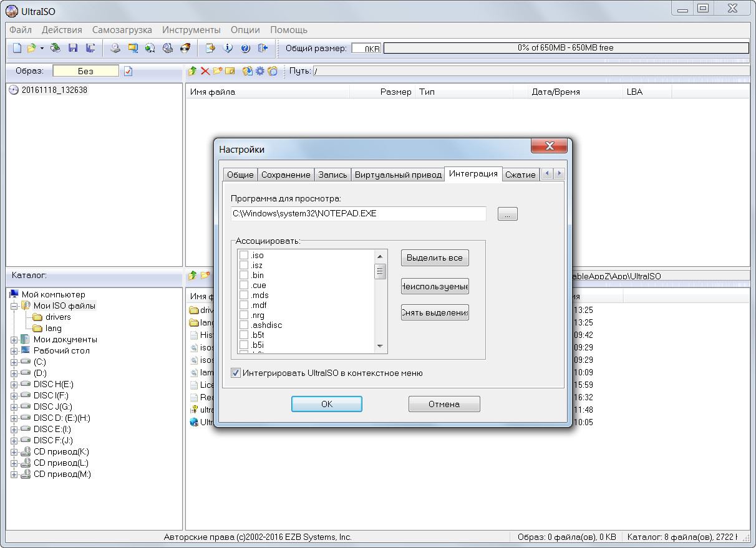Click the New image toolbar icon

tap(17, 48)
